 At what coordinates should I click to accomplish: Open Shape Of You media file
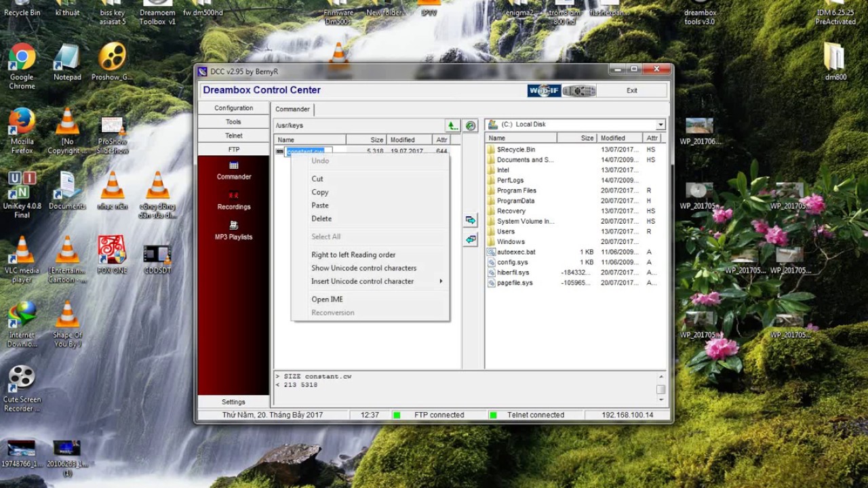coord(67,324)
